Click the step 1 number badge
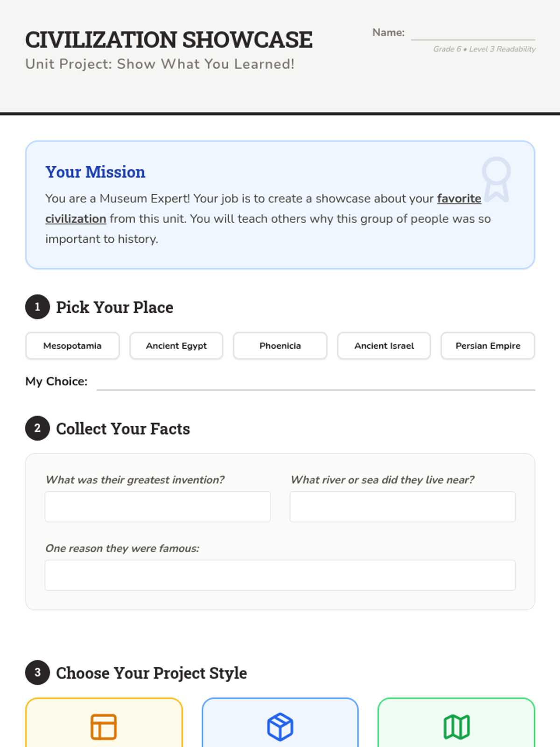Image resolution: width=560 pixels, height=747 pixels. click(x=37, y=307)
